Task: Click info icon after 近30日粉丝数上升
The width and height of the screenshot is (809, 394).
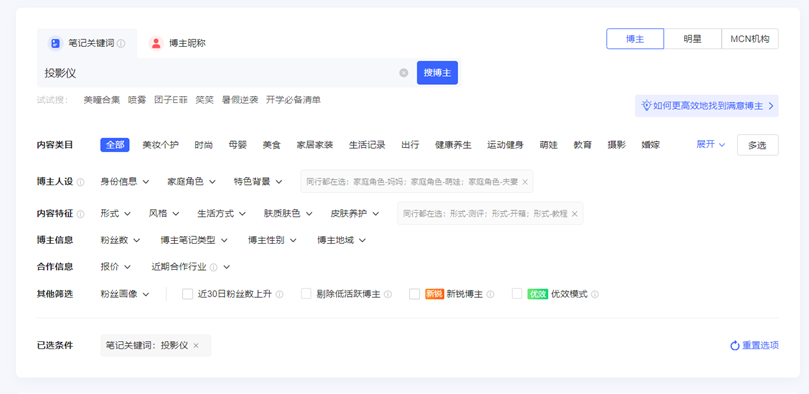Action: (280, 294)
